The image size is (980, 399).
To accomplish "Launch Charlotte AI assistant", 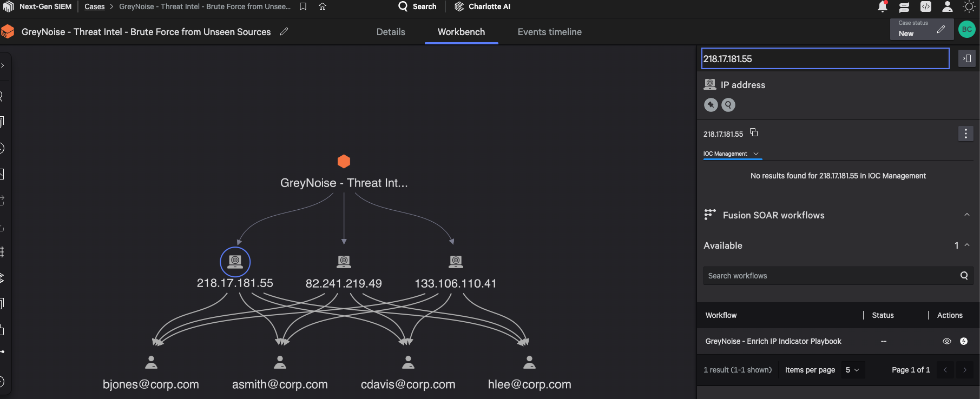I will (483, 6).
